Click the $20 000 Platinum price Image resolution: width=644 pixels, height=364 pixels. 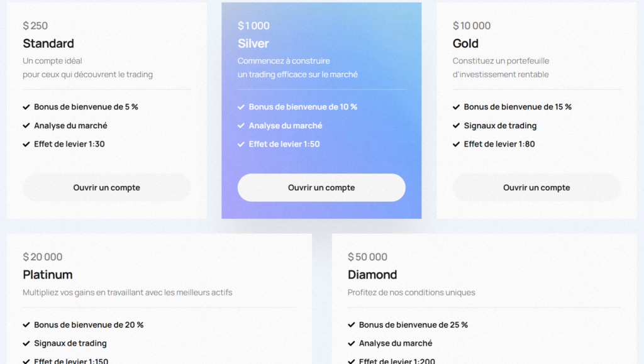[x=43, y=256]
